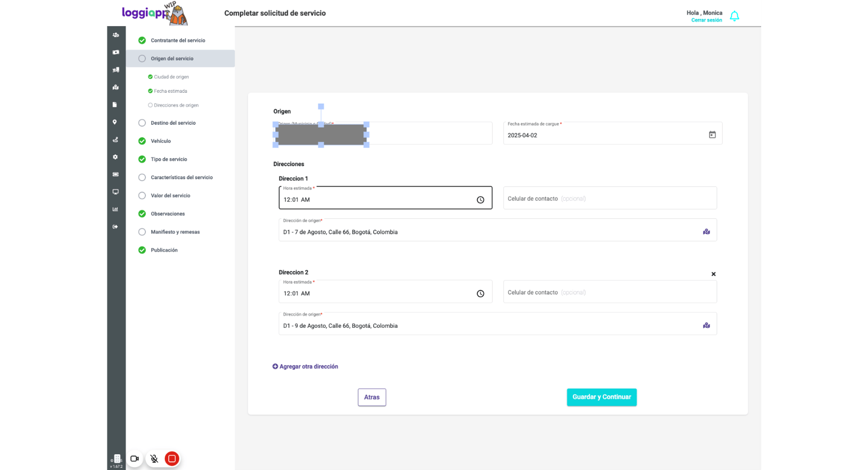This screenshot has height=470, width=868.
Task: Open time picker clock for Direccion 1
Action: point(481,200)
